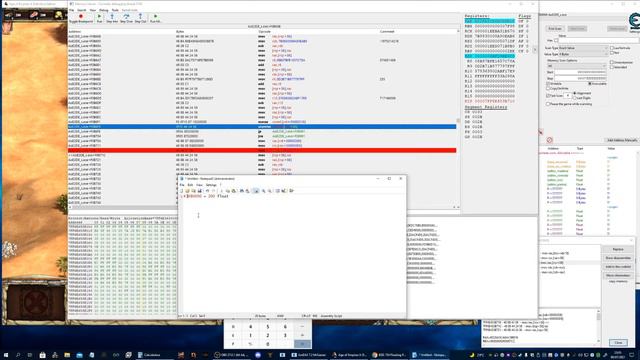Click Add Address Manually button
Viewport: 640px width, 360px height.
pyautogui.click(x=622, y=140)
